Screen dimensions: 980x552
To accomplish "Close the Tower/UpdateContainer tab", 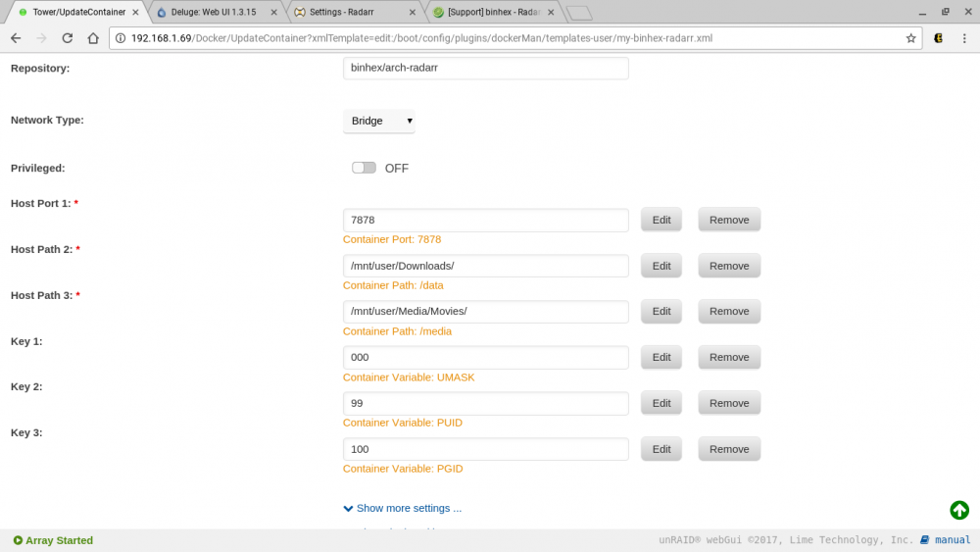I will [135, 12].
